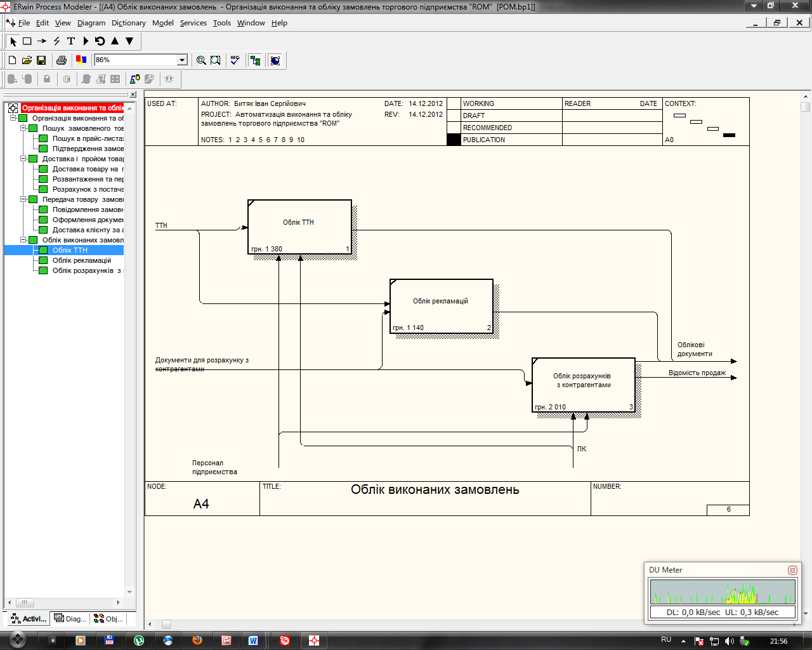Select the Pointer tool

tap(13, 41)
